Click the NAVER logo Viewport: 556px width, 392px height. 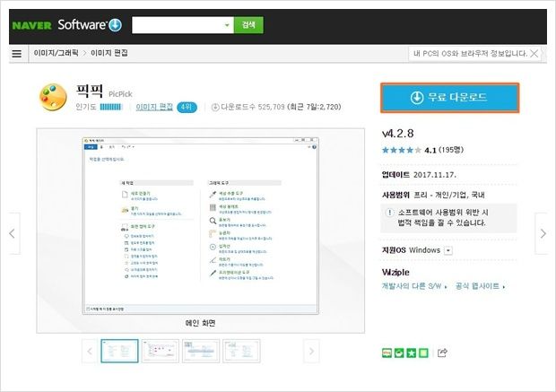coord(31,25)
